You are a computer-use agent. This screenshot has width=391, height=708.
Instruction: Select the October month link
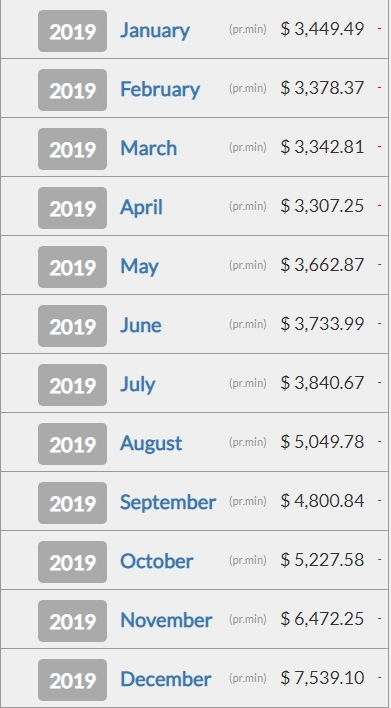157,561
